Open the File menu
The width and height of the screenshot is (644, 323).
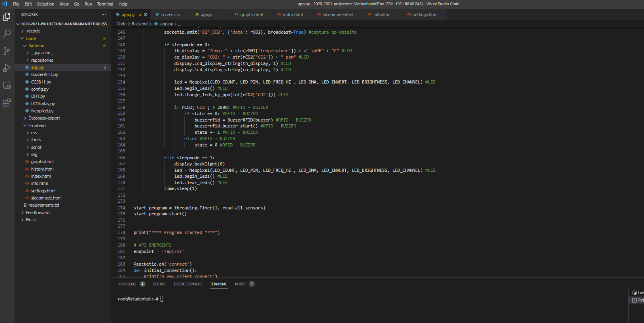(16, 4)
